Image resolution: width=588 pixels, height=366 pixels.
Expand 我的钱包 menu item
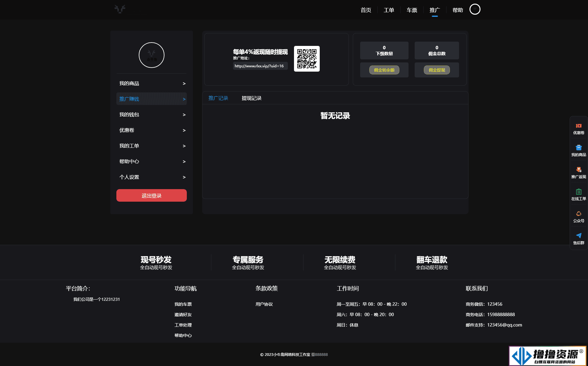click(151, 114)
